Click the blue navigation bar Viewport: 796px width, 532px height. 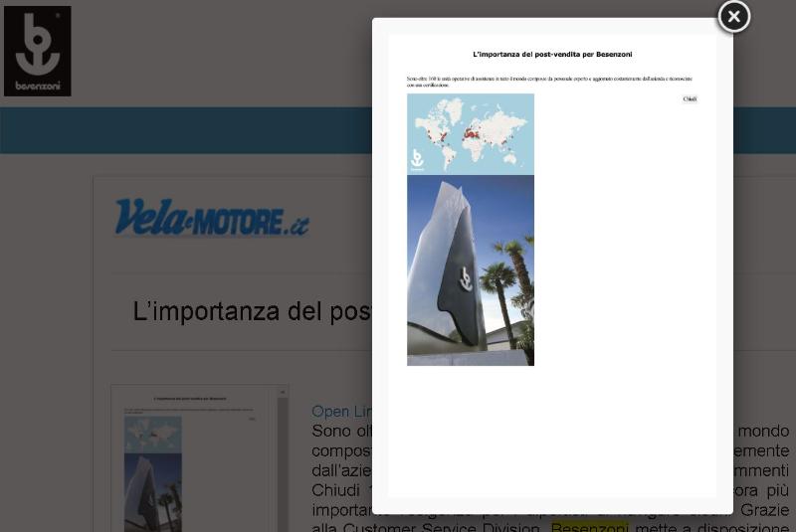coord(179,130)
